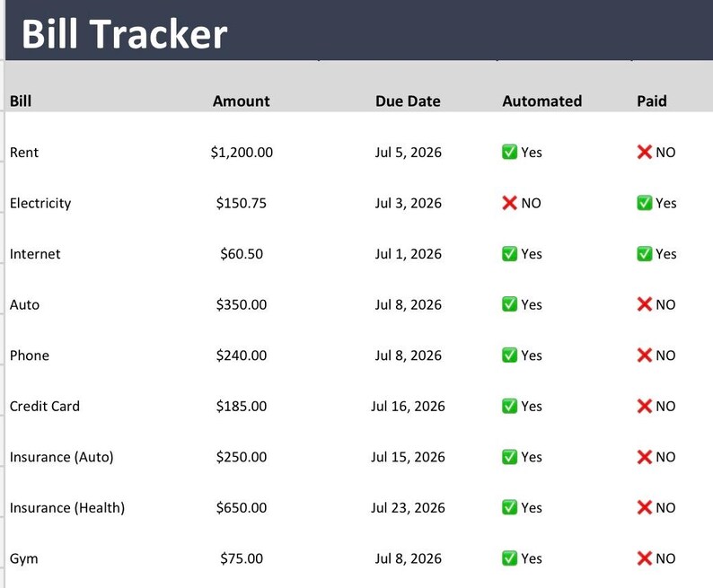This screenshot has width=713, height=588.
Task: Select the $60.50 amount cell
Action: click(242, 253)
